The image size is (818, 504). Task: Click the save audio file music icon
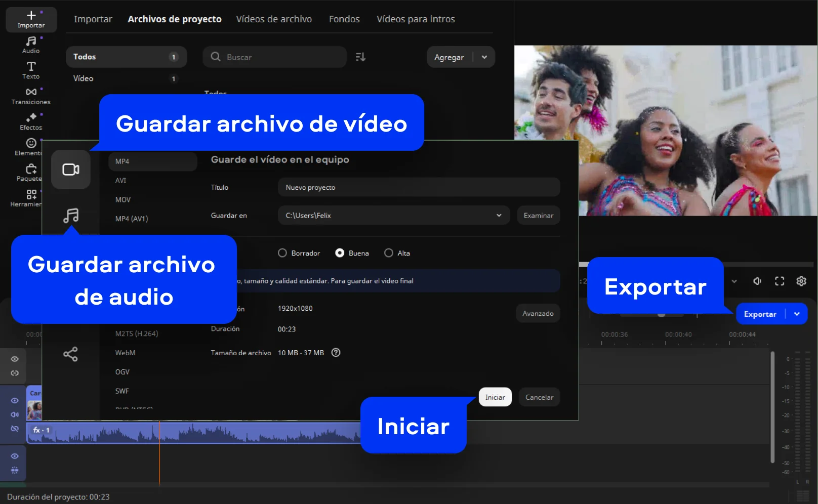(x=71, y=216)
